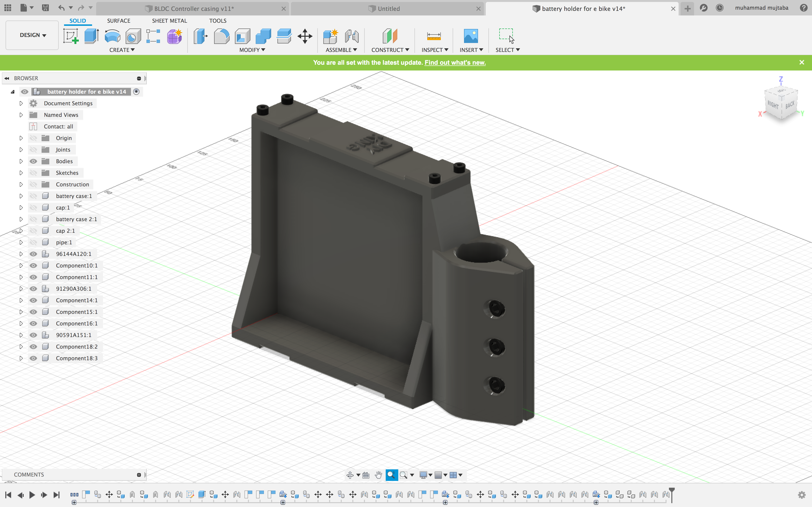Screen dimensions: 812x507
Task: Click the Insert image icon
Action: click(x=471, y=36)
